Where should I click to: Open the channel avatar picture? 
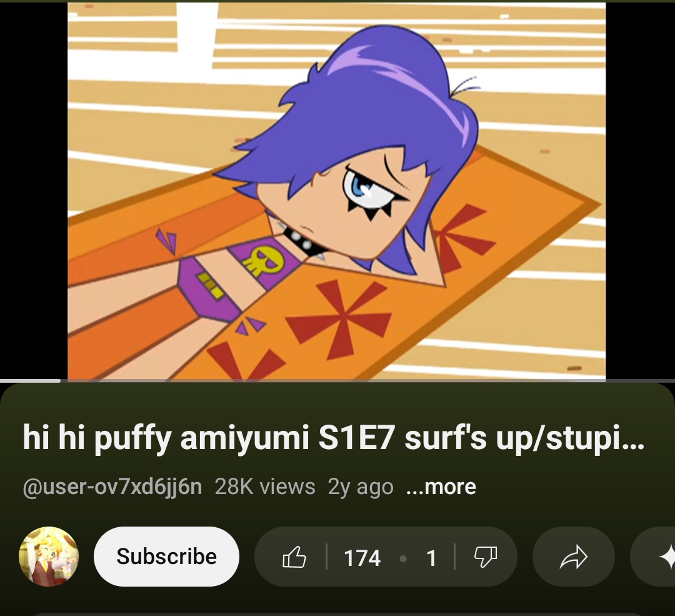point(49,556)
